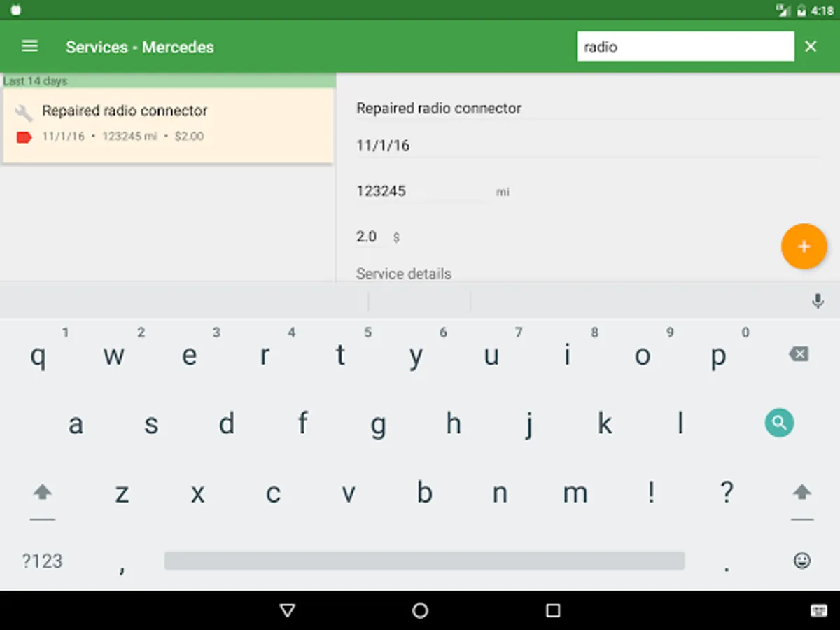Tap the wrench icon in the service entry
The width and height of the screenshot is (840, 630).
tap(24, 112)
